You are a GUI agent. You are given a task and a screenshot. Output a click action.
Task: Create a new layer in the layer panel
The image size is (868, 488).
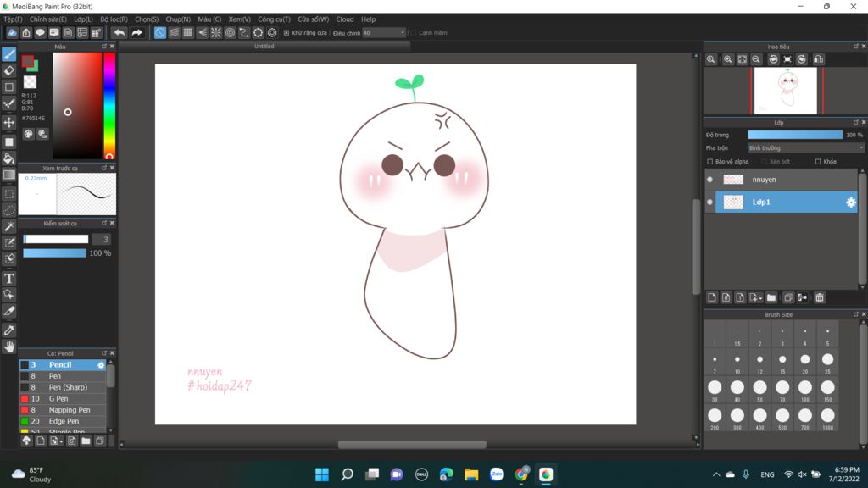pos(712,297)
